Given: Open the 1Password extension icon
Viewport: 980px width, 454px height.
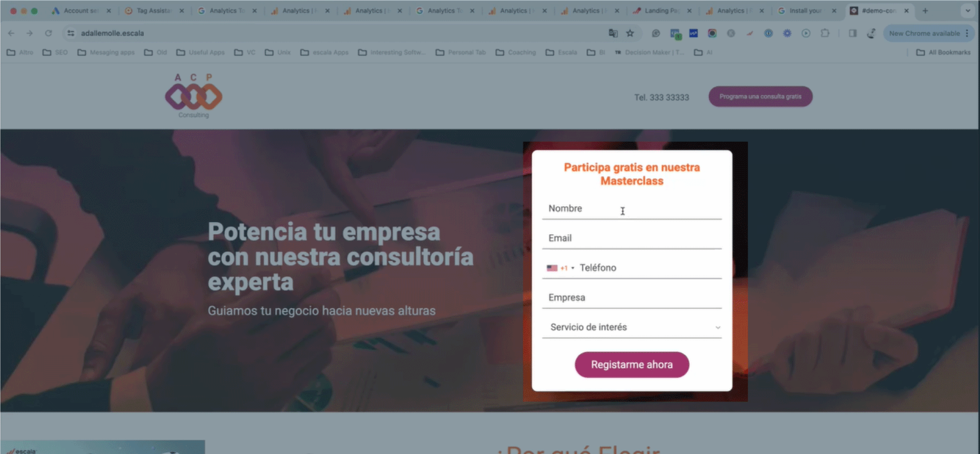Looking at the screenshot, I should (768, 33).
